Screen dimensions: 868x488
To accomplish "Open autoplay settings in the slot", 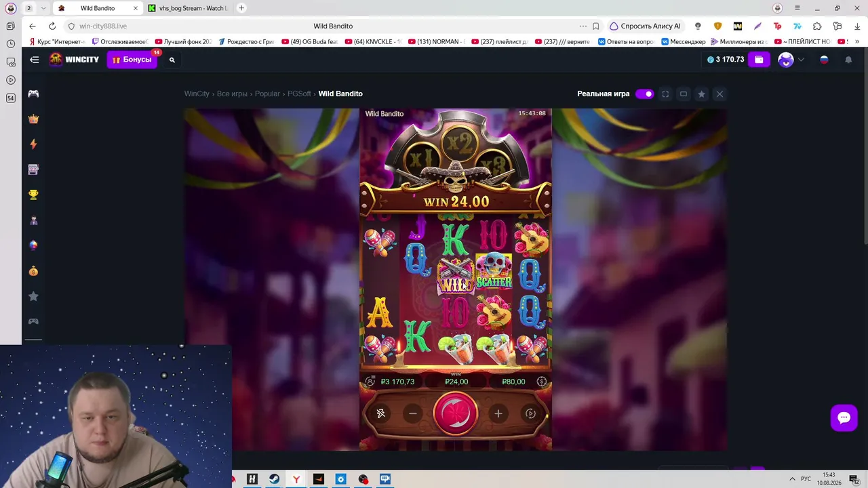I will [x=531, y=413].
